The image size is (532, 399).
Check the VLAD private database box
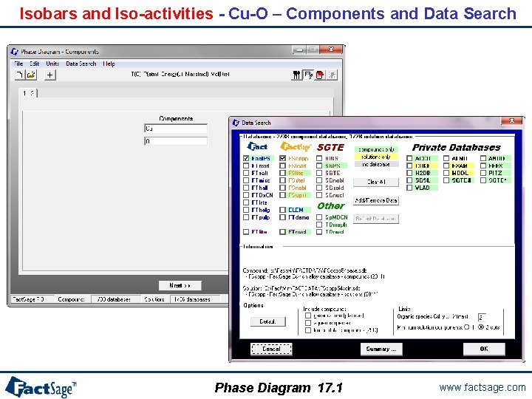(x=409, y=188)
